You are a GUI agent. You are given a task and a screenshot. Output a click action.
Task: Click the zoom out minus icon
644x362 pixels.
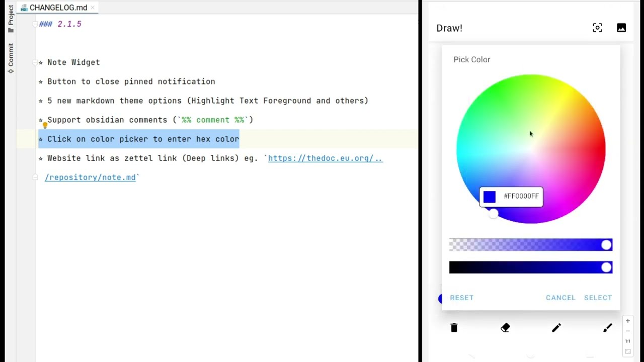627,331
